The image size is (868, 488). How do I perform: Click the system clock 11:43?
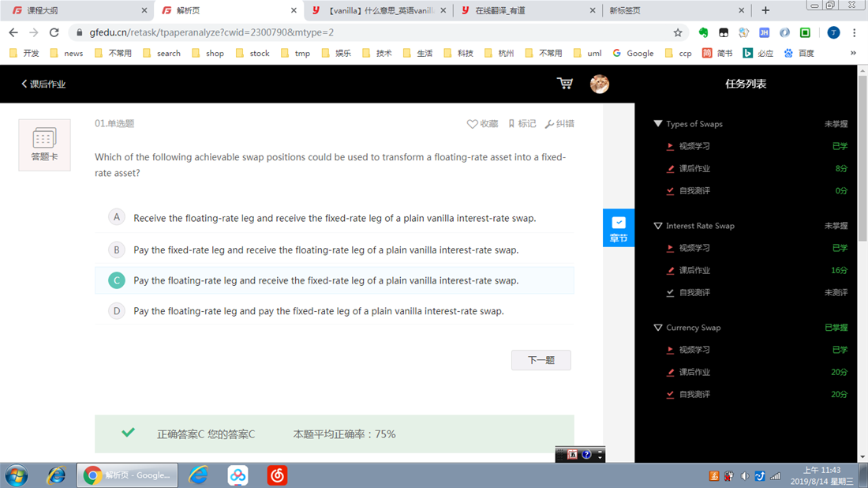821,475
